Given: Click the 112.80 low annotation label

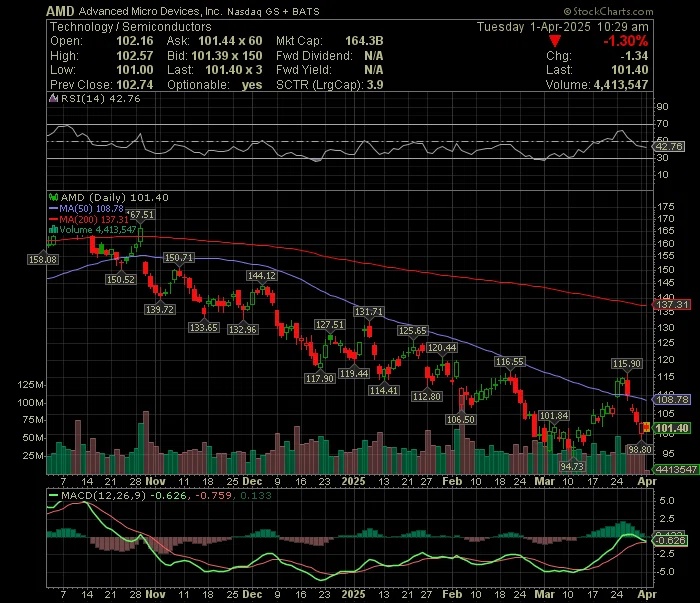Looking at the screenshot, I should 426,396.
